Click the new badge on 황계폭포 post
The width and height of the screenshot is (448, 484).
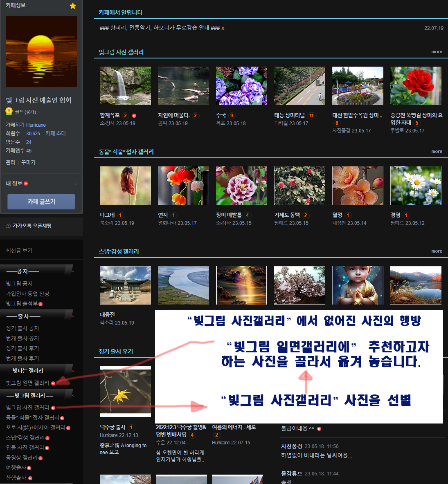click(x=134, y=116)
